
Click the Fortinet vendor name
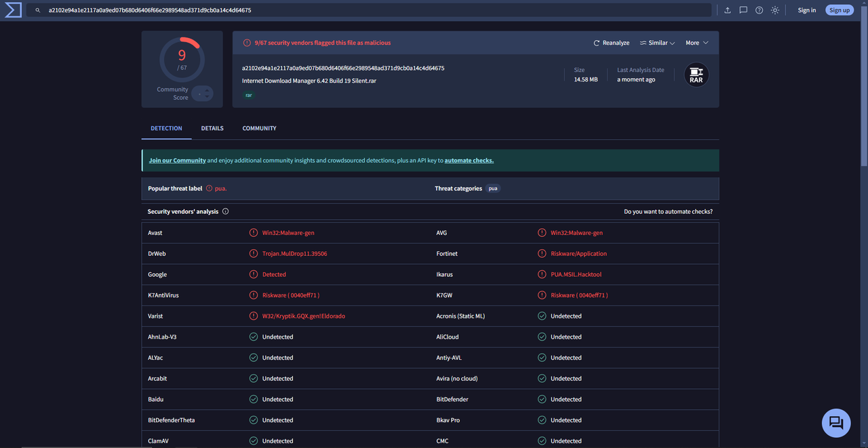(447, 254)
